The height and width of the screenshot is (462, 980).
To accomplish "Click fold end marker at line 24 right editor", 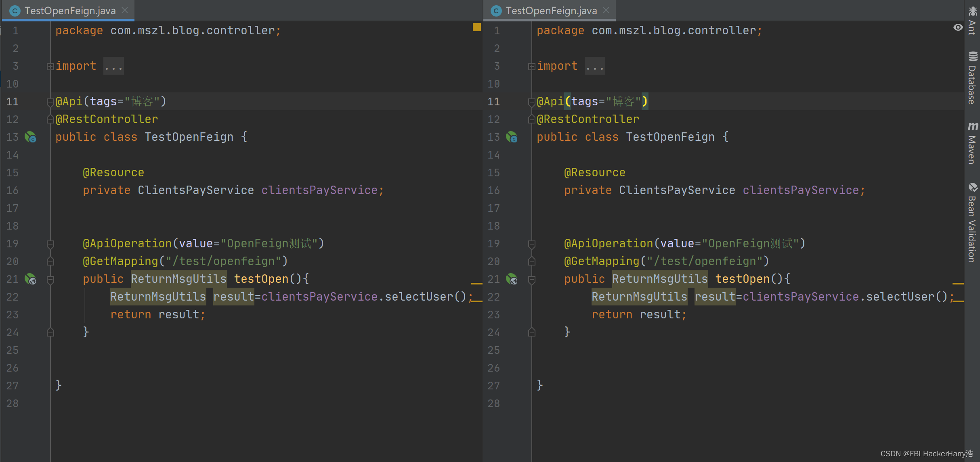I will point(532,332).
